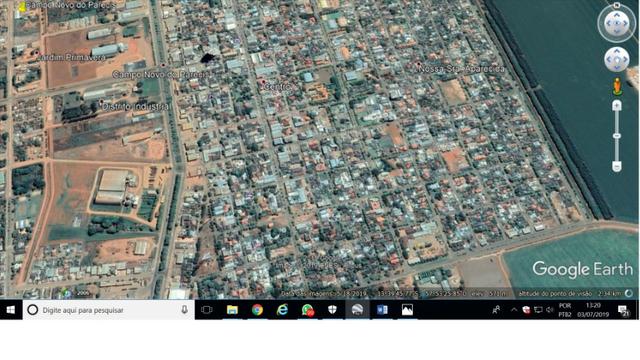This screenshot has height=360, width=640.
Task: Click the Distrito Industrial place label
Action: [x=135, y=107]
